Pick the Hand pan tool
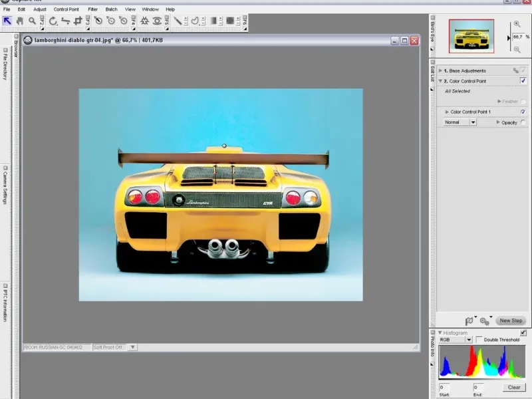 pyautogui.click(x=20, y=21)
